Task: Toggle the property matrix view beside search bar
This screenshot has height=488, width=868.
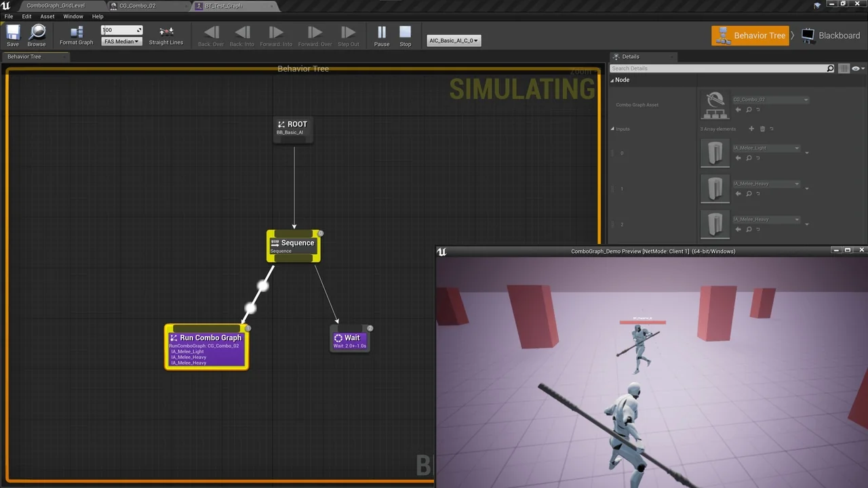Action: point(844,68)
